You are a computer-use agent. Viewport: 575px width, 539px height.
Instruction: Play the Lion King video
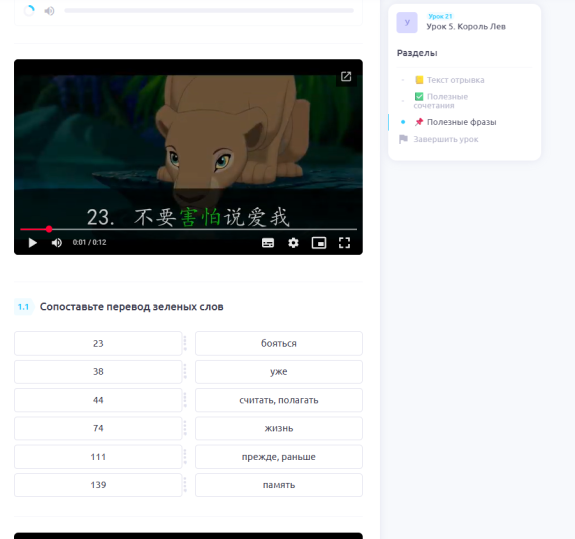[x=33, y=243]
